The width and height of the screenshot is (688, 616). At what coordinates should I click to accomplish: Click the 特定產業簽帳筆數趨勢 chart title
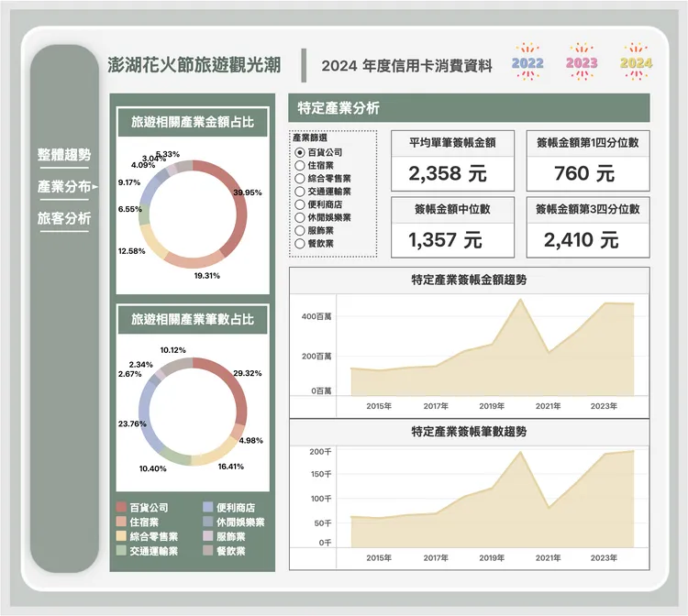click(x=469, y=432)
